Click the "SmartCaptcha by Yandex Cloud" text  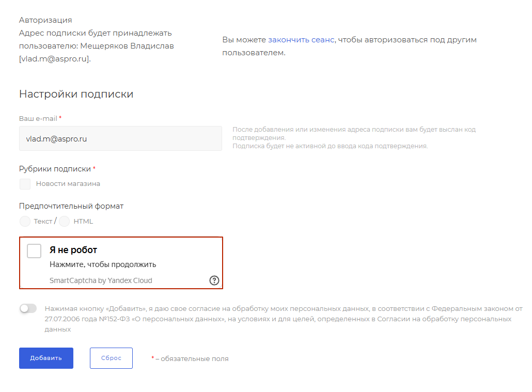click(x=101, y=281)
